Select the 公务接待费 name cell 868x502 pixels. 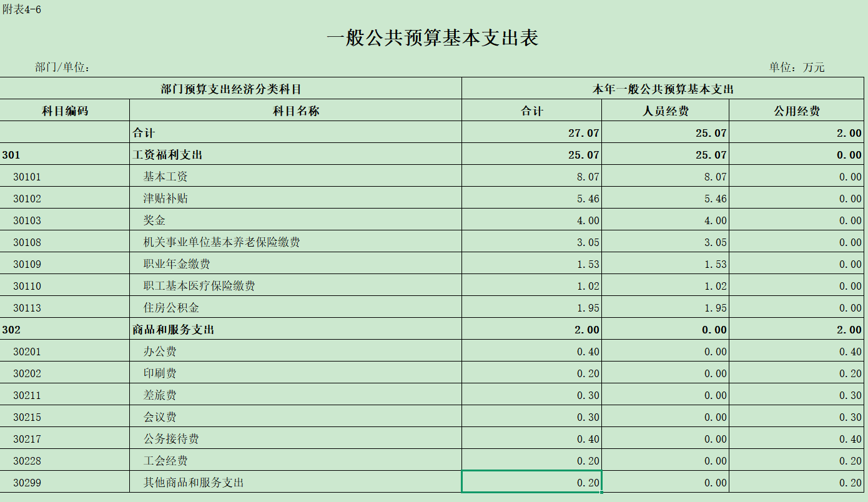[x=296, y=438]
